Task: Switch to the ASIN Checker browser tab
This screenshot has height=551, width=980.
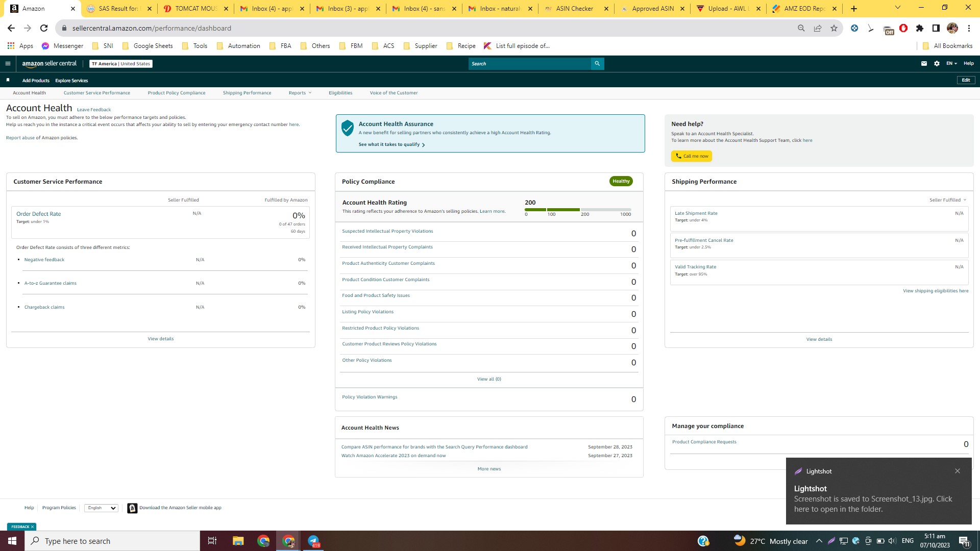Action: [x=576, y=9]
